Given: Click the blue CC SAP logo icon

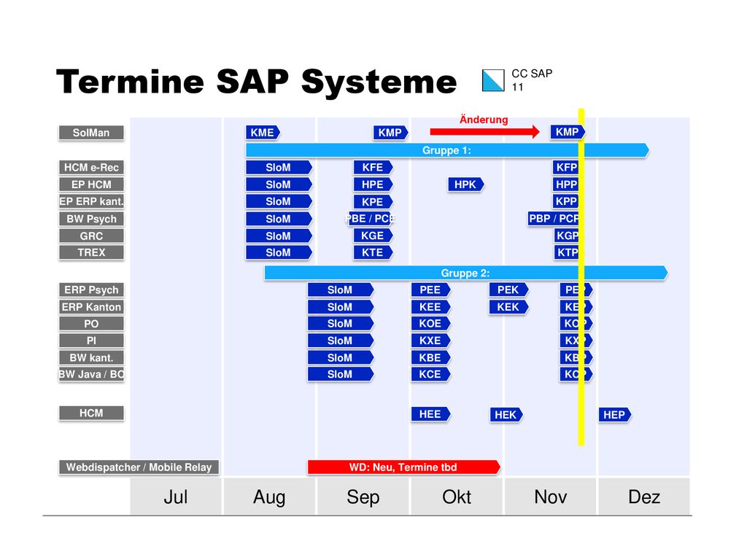Looking at the screenshot, I should tap(493, 80).
